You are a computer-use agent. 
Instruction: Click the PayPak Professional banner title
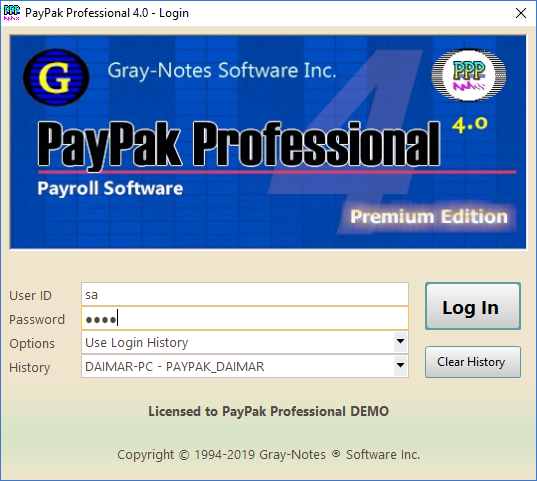point(239,145)
